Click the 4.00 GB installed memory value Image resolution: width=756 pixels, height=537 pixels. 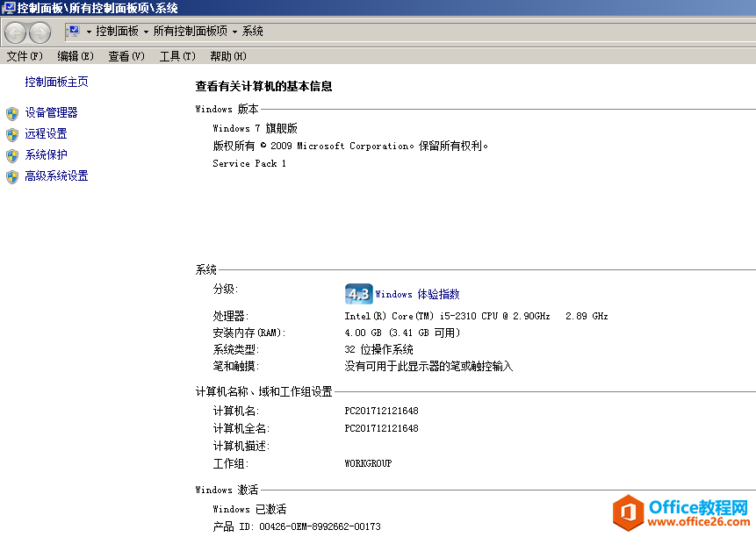[x=402, y=333]
